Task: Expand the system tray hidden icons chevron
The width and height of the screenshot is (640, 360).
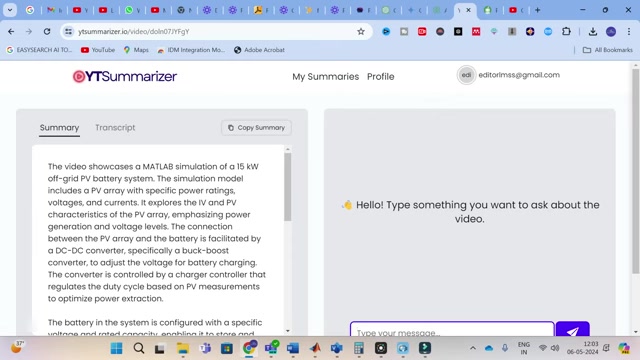Action: point(473,348)
